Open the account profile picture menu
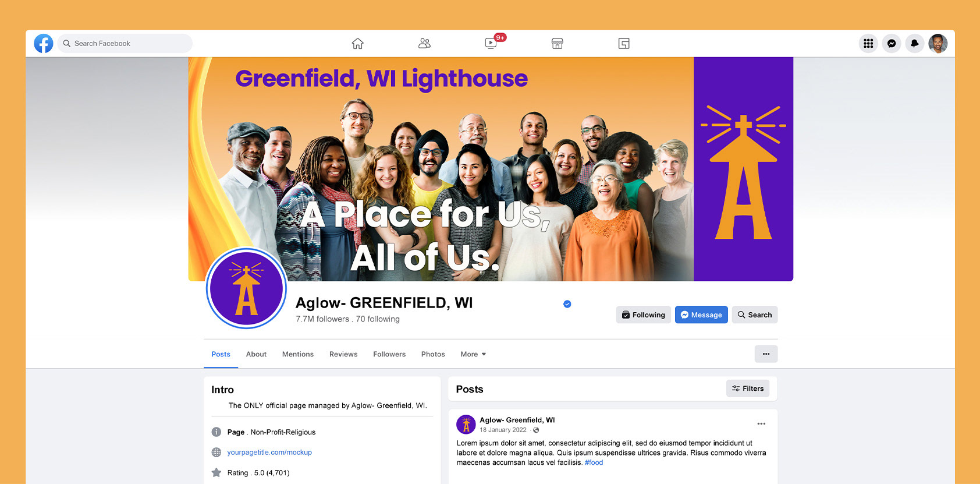The height and width of the screenshot is (484, 980). 938,43
